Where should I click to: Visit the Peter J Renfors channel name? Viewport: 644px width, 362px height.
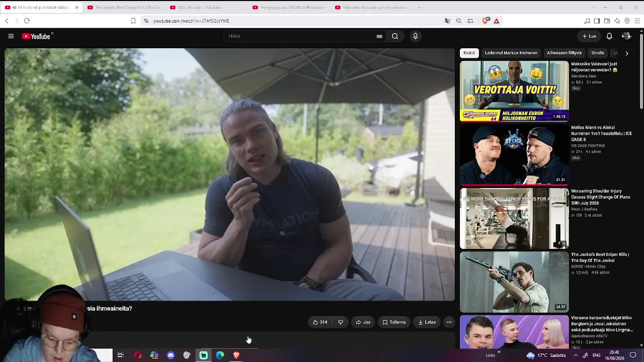point(584,209)
